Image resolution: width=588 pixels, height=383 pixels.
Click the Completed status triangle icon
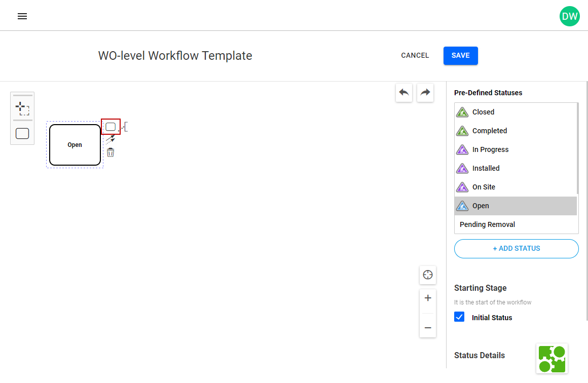coord(462,131)
